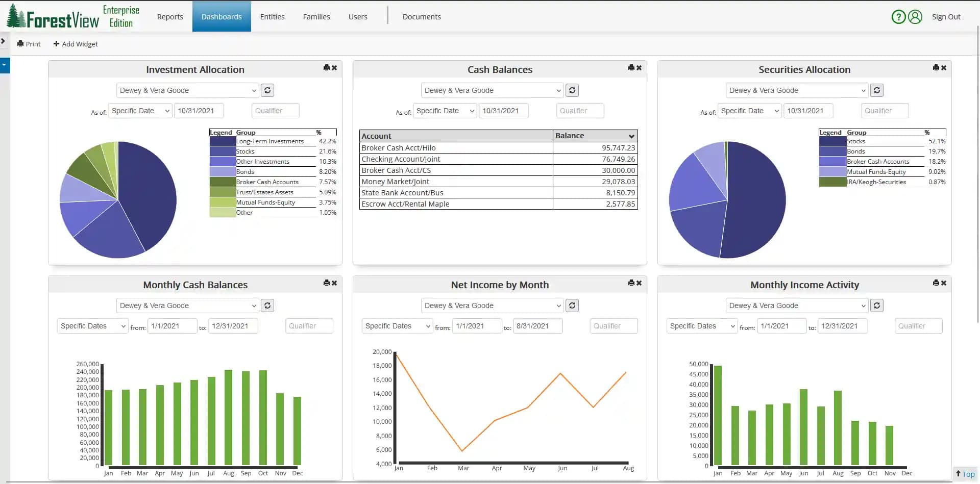Print the Cash Balances widget

[x=631, y=67]
